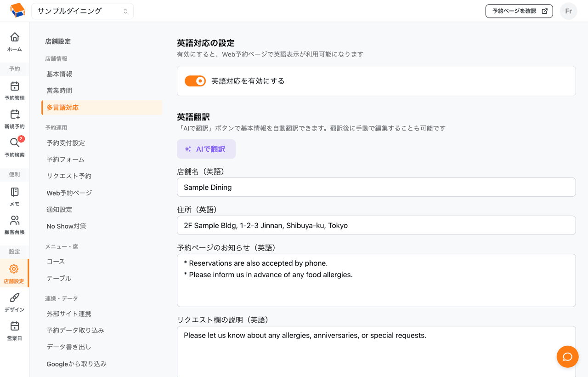Click the orange box app logo
Image resolution: width=588 pixels, height=377 pixels.
(x=17, y=11)
